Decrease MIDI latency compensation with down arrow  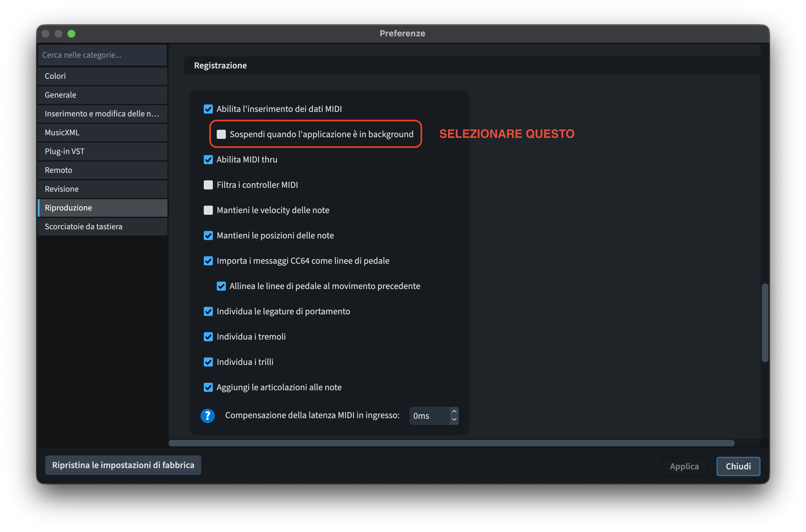pyautogui.click(x=454, y=420)
